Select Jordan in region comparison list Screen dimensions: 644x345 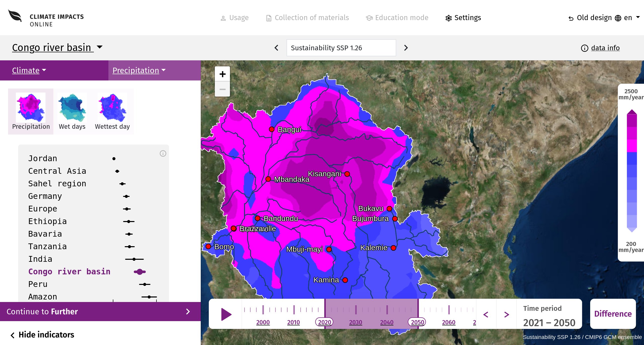click(x=43, y=158)
